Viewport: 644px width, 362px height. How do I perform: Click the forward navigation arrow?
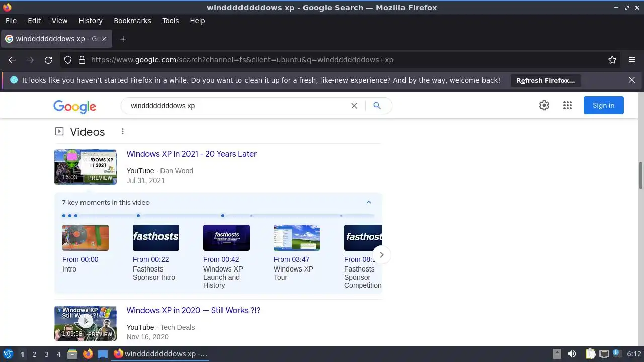[x=30, y=60]
